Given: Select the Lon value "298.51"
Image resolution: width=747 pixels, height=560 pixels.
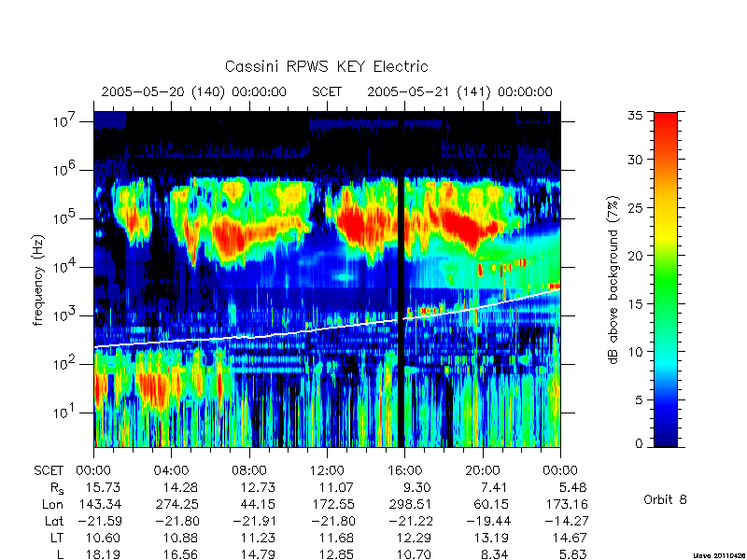Looking at the screenshot, I should [410, 504].
